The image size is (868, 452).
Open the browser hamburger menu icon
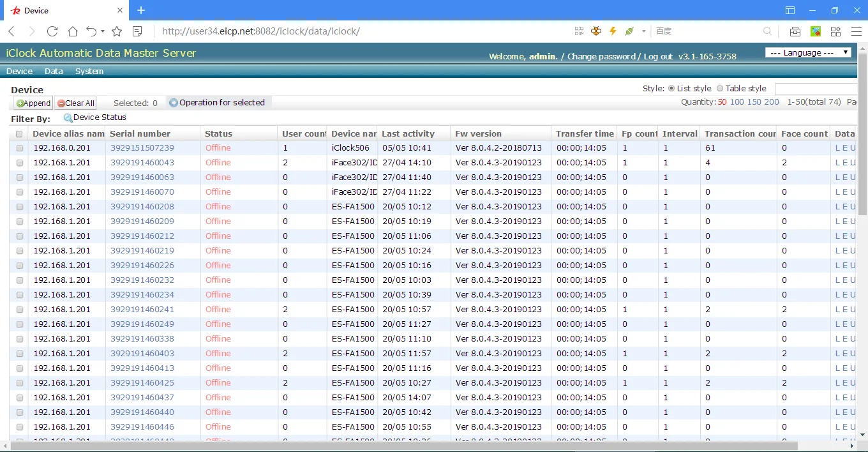pyautogui.click(x=856, y=31)
